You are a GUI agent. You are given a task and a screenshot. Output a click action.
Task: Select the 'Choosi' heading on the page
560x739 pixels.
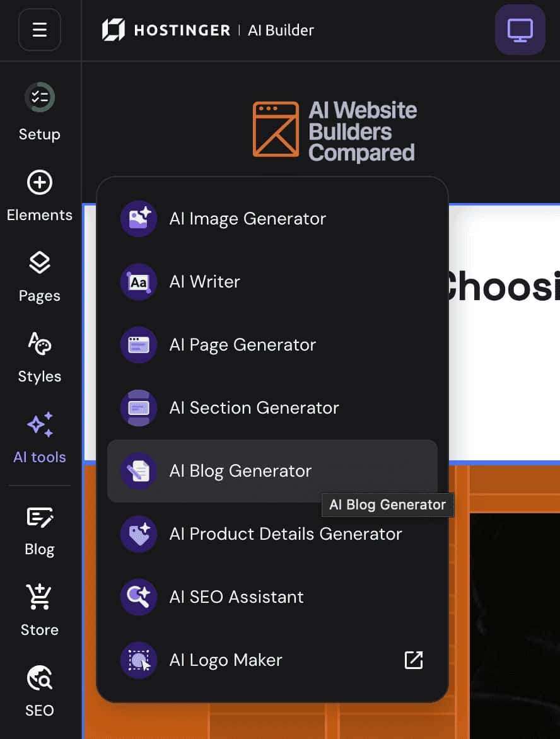click(x=503, y=286)
